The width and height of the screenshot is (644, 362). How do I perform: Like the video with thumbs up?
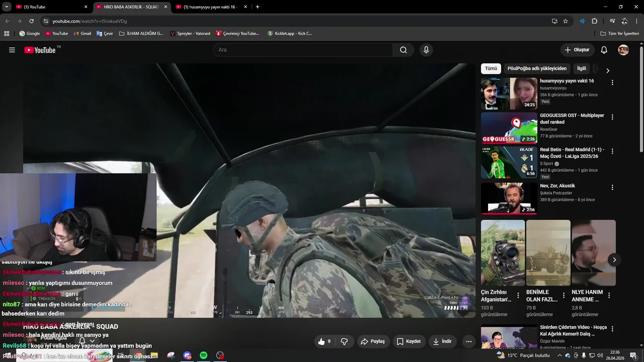[x=324, y=341]
